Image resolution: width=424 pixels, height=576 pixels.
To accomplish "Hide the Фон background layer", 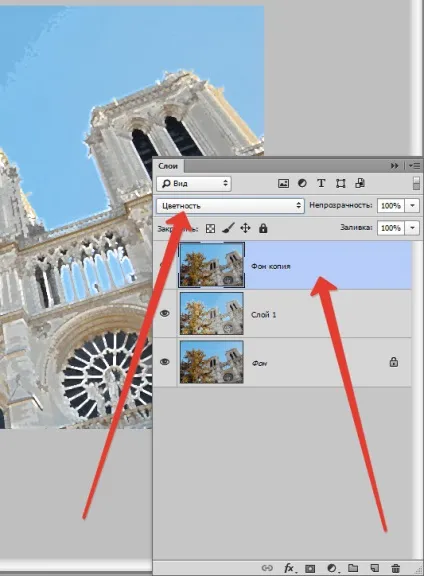I will tap(165, 362).
